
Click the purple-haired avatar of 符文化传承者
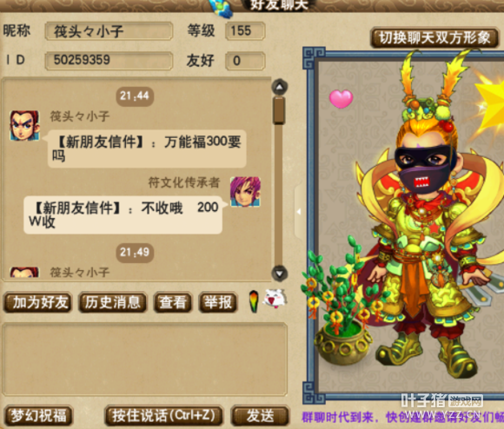(245, 192)
